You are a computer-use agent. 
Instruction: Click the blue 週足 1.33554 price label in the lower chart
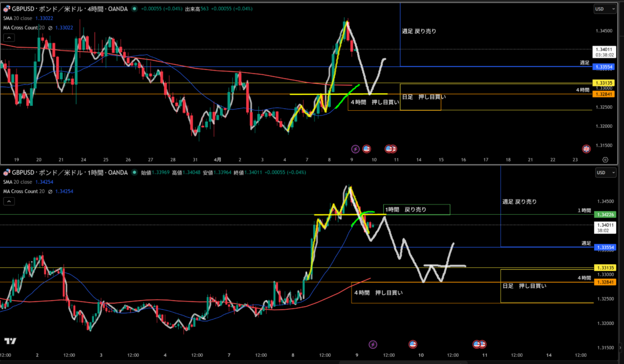tap(604, 248)
